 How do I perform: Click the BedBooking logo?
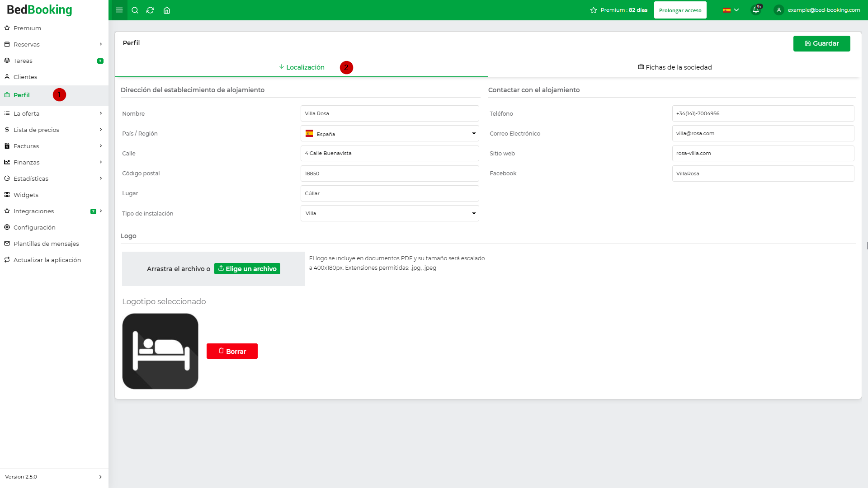[39, 9]
